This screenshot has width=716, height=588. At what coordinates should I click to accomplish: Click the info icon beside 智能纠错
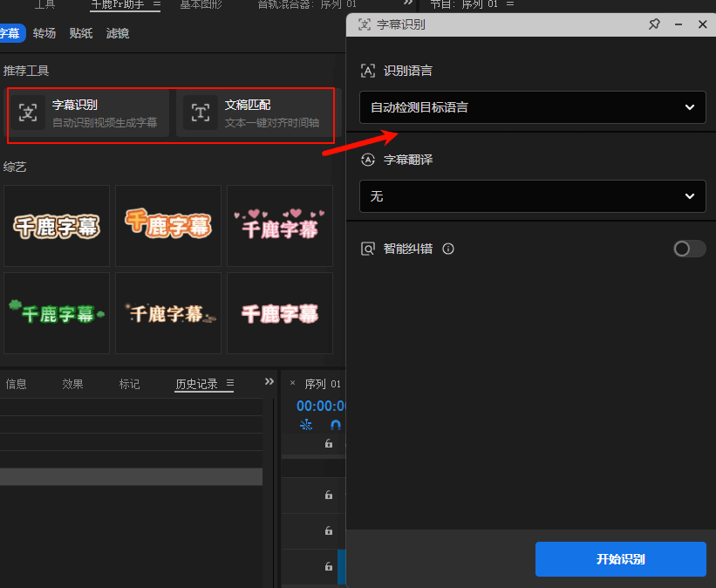tap(447, 249)
